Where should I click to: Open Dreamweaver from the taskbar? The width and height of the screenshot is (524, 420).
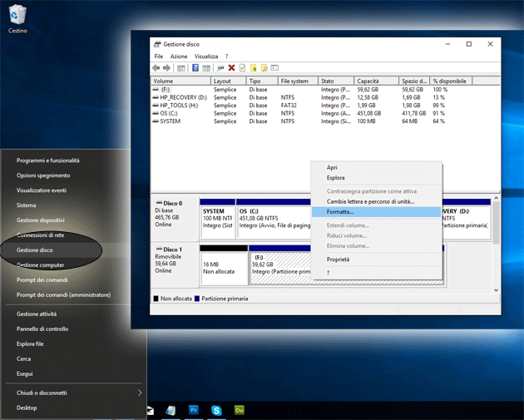tap(240, 410)
